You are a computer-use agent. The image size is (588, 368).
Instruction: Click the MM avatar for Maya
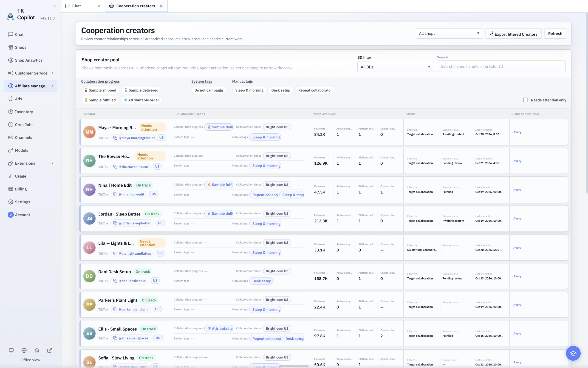tap(89, 132)
